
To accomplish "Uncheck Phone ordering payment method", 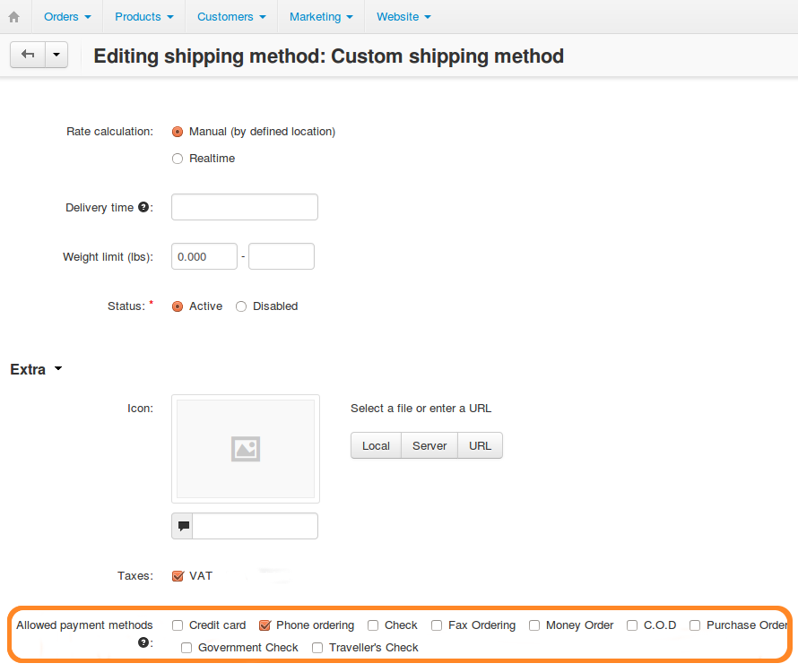I will point(265,625).
